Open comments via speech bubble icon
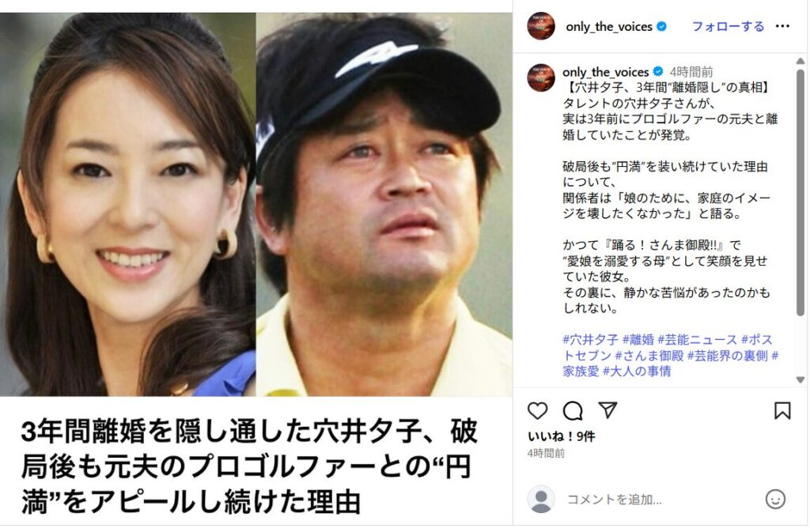The image size is (810, 532). pos(573,411)
